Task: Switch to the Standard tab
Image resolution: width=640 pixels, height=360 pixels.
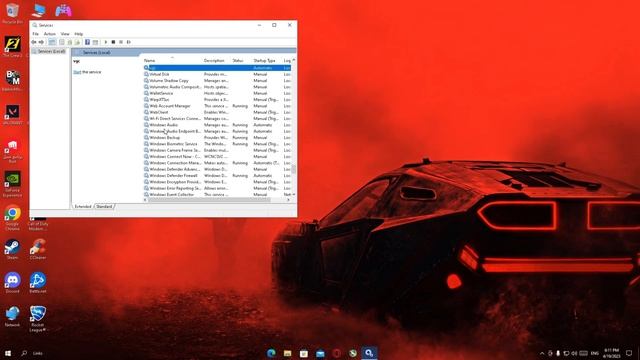Action: pyautogui.click(x=104, y=207)
